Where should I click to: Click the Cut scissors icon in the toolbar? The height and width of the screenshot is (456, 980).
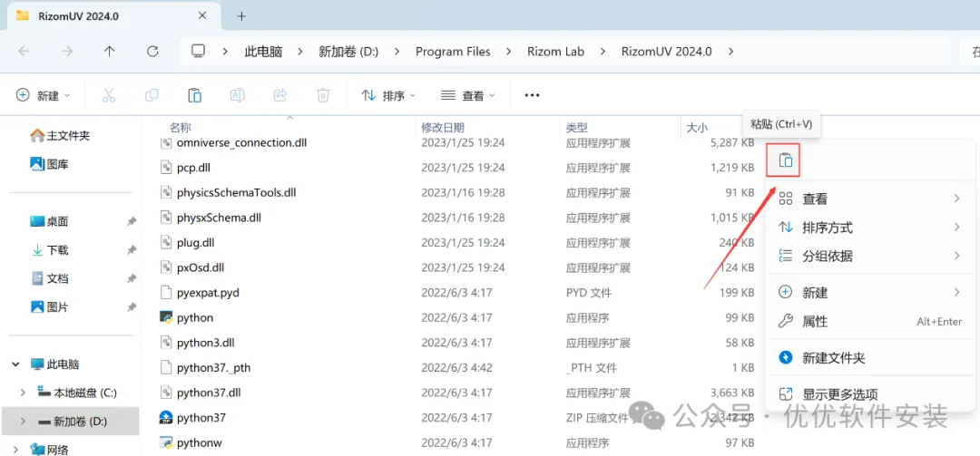click(x=109, y=95)
